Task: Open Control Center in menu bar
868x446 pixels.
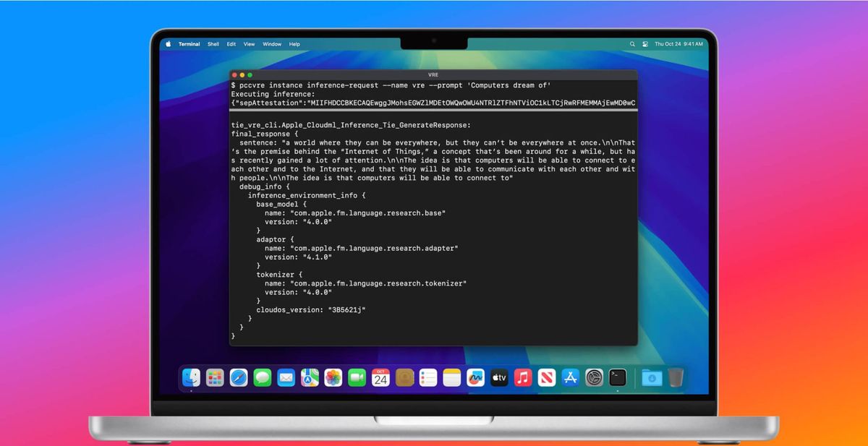Action: pyautogui.click(x=644, y=44)
